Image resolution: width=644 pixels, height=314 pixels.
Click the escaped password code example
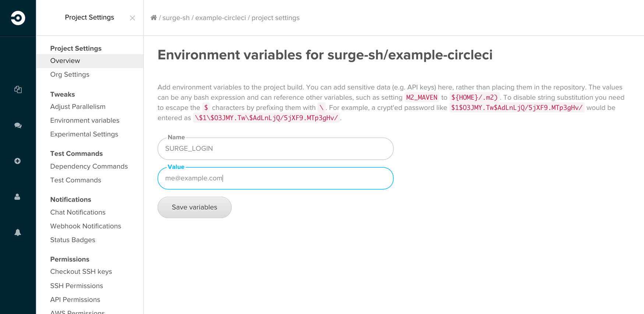pyautogui.click(x=266, y=118)
